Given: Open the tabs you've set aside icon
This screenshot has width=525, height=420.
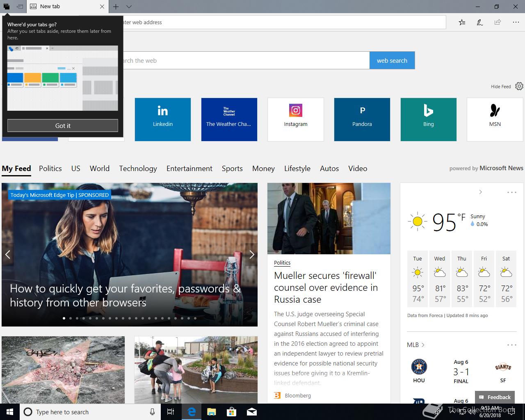Looking at the screenshot, I should (x=7, y=7).
